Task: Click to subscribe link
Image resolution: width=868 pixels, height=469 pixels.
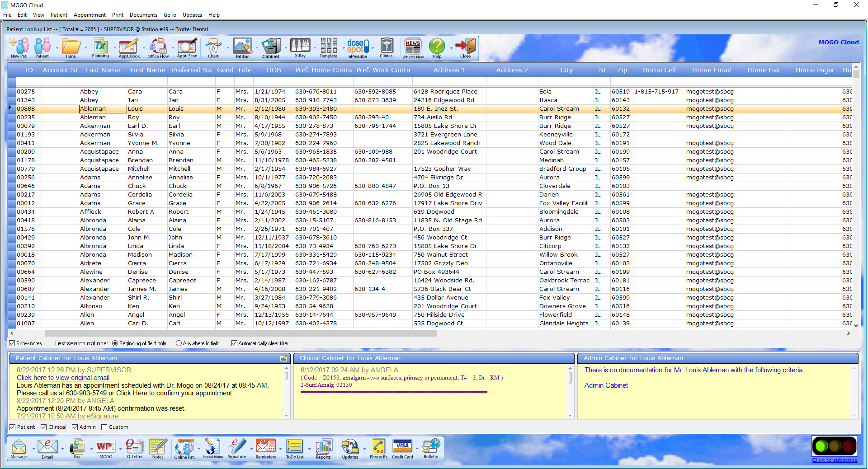Action: tap(835, 460)
